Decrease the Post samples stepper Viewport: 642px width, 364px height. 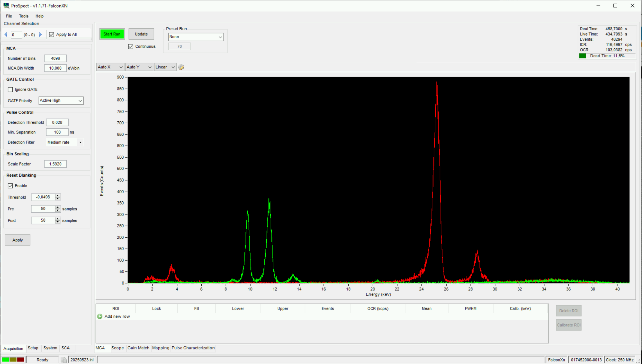[x=58, y=222]
